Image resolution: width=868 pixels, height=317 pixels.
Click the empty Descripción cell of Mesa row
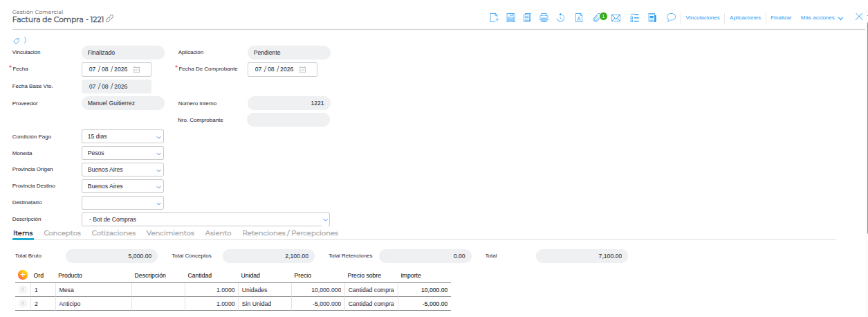click(158, 290)
